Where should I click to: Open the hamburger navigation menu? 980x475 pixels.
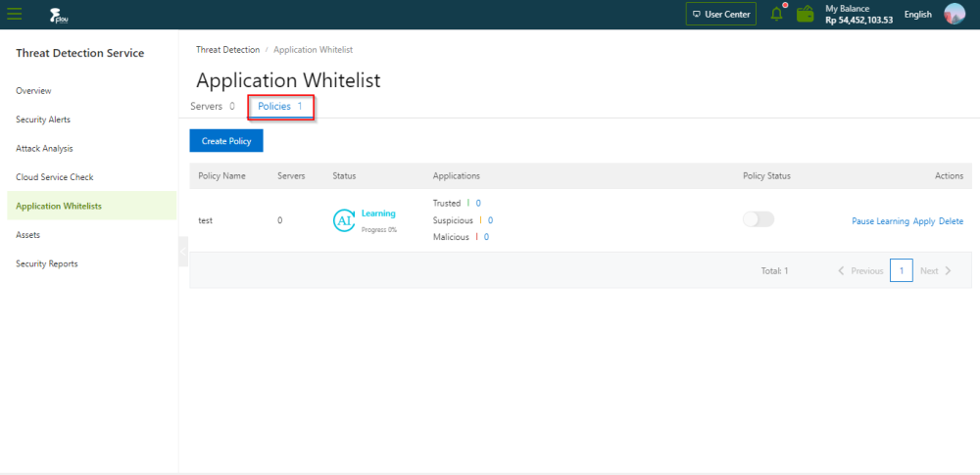pyautogui.click(x=15, y=14)
